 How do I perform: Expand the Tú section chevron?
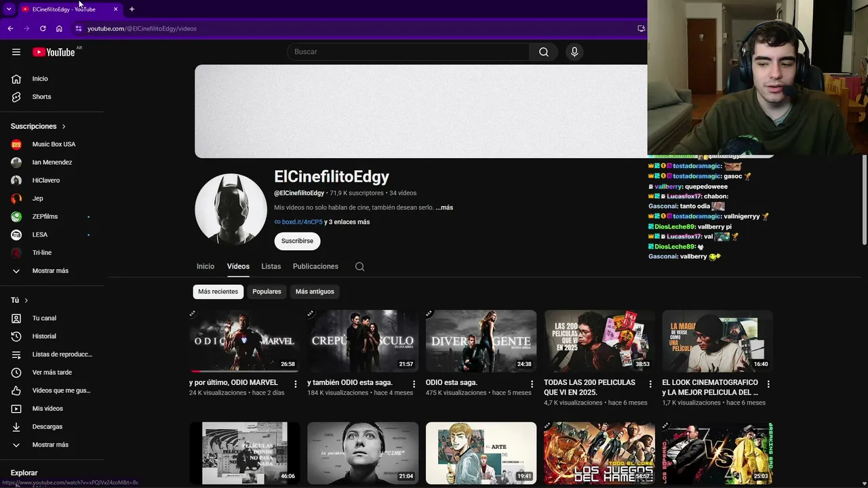coord(26,300)
